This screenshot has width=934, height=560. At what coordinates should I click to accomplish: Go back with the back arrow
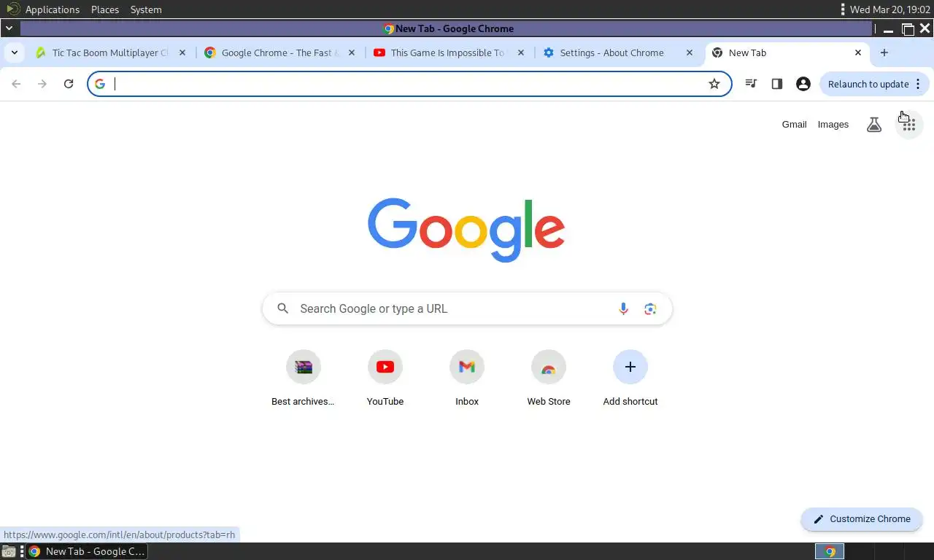(x=16, y=84)
